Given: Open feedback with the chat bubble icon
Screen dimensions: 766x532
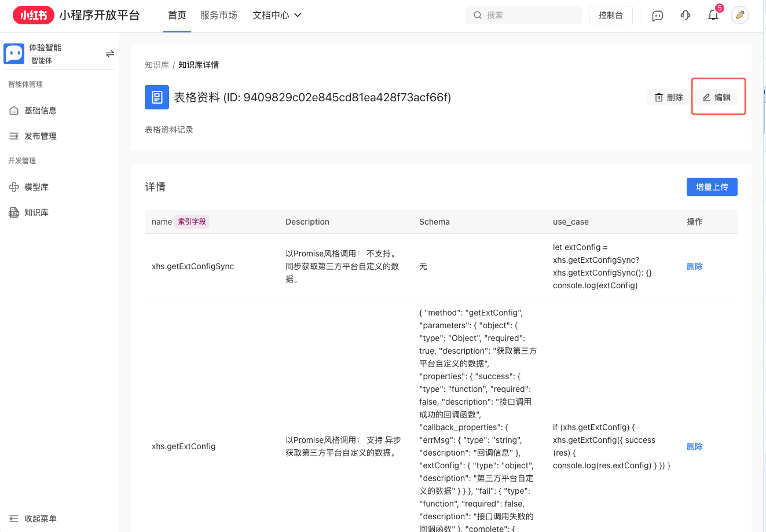Looking at the screenshot, I should coord(657,16).
